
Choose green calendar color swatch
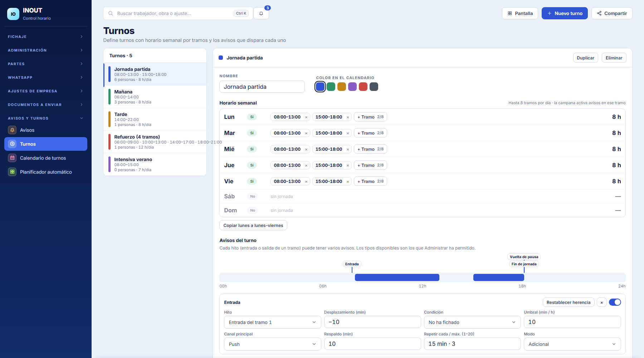tap(331, 87)
